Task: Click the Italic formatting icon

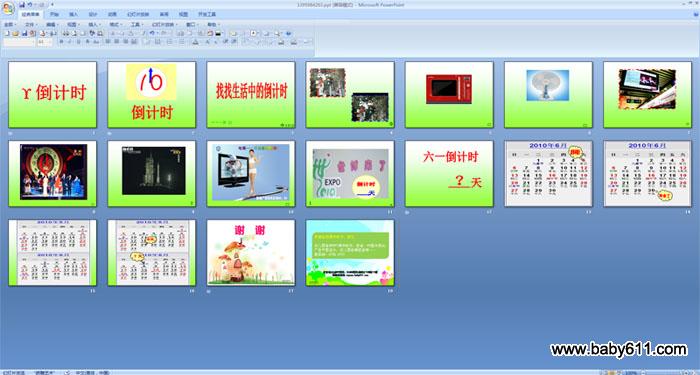Action: (71, 42)
